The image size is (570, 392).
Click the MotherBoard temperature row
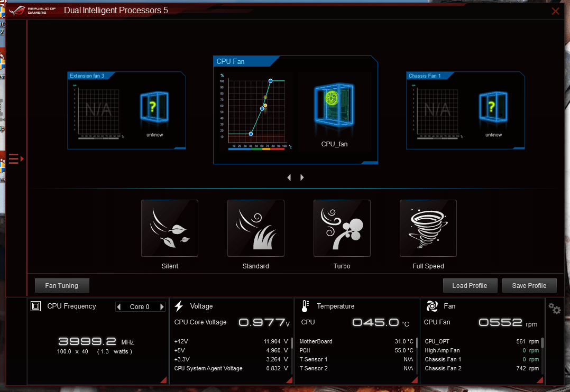(356, 341)
